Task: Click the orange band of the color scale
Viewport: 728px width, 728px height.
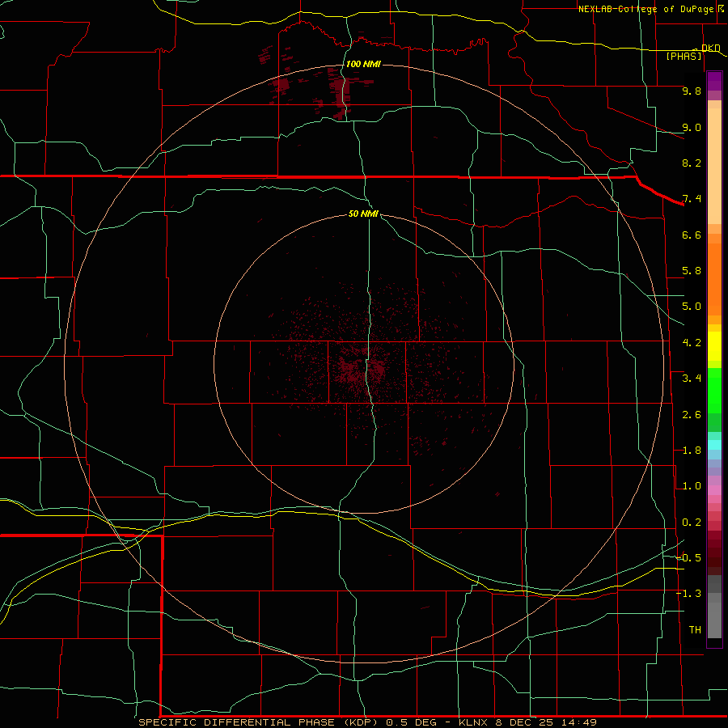Action: click(714, 279)
